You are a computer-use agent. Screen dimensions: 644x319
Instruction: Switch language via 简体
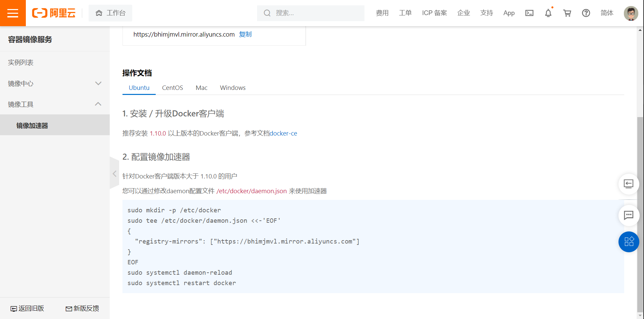pos(607,13)
